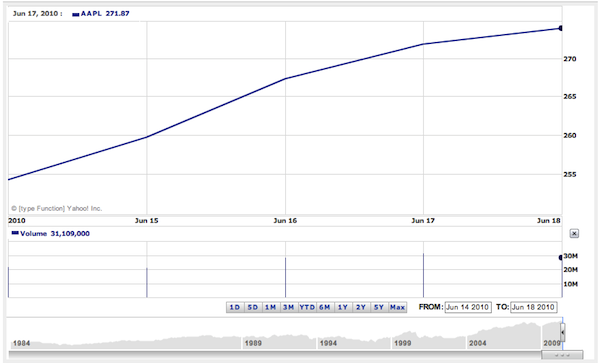Click the Jun 16 volume bar
Screen dimensions: 600x363
pyautogui.click(x=285, y=277)
